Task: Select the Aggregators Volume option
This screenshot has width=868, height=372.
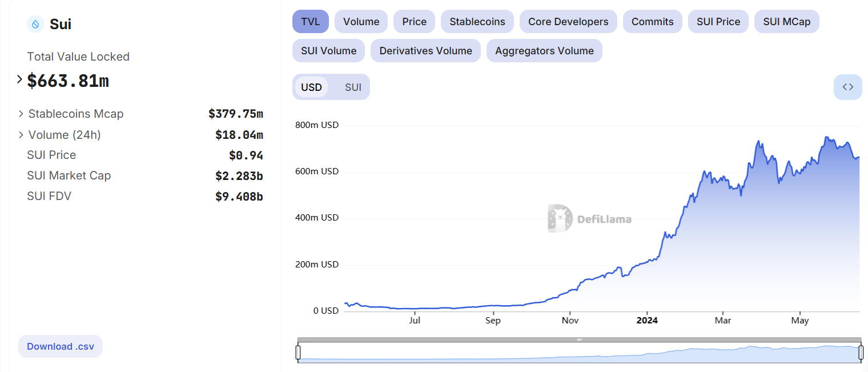Action: pos(544,51)
